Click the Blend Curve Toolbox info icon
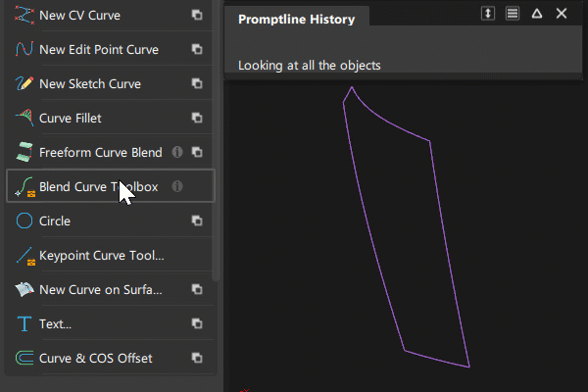588x392 pixels. [177, 186]
